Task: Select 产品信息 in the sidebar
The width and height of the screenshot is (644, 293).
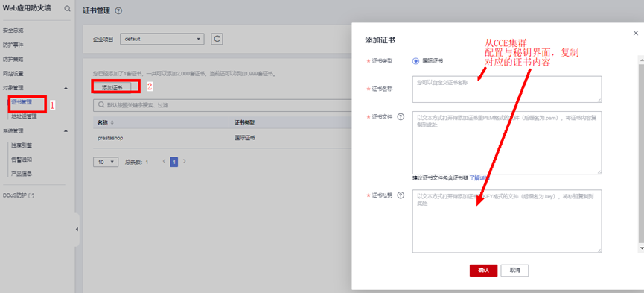Action: [x=22, y=174]
